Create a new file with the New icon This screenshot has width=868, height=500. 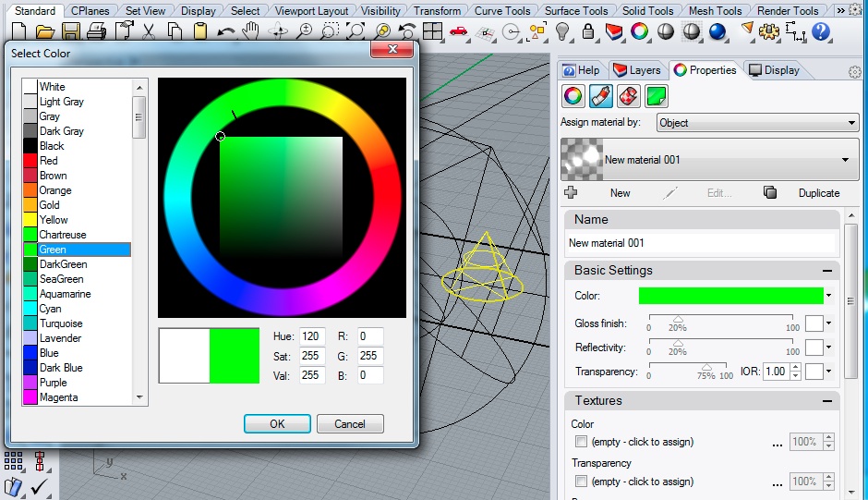(18, 31)
